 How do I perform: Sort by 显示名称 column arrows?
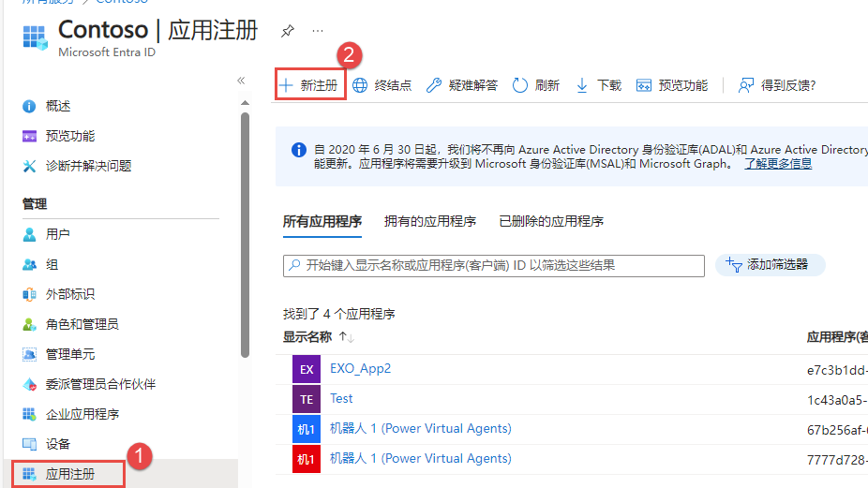tap(347, 337)
